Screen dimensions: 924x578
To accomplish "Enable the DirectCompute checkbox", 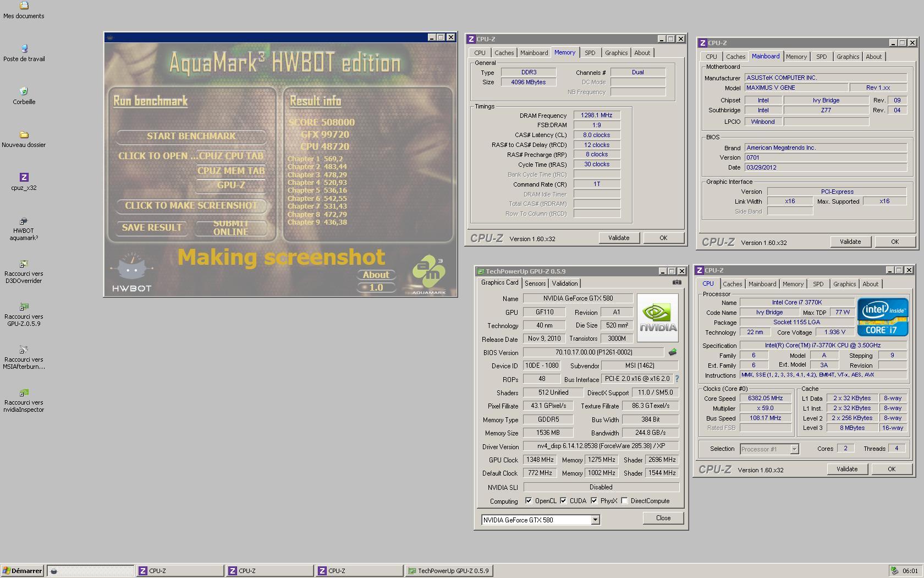I will [624, 501].
